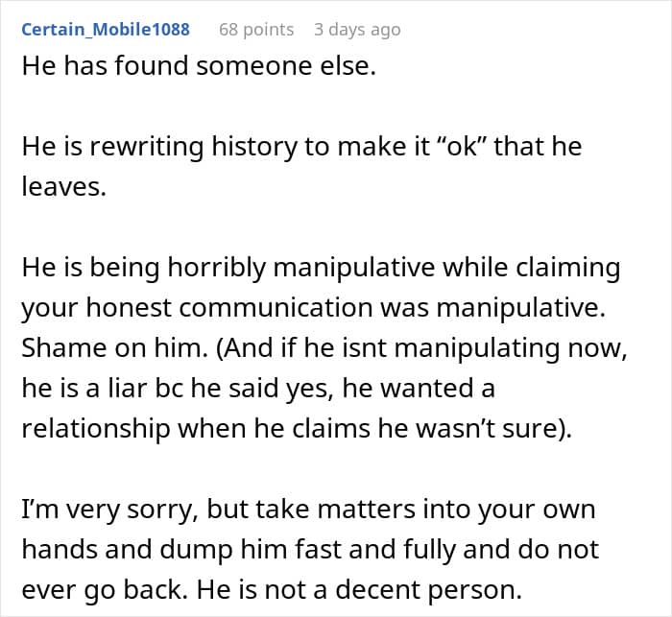Click the 68 points score label
The image size is (672, 617).
(x=256, y=30)
